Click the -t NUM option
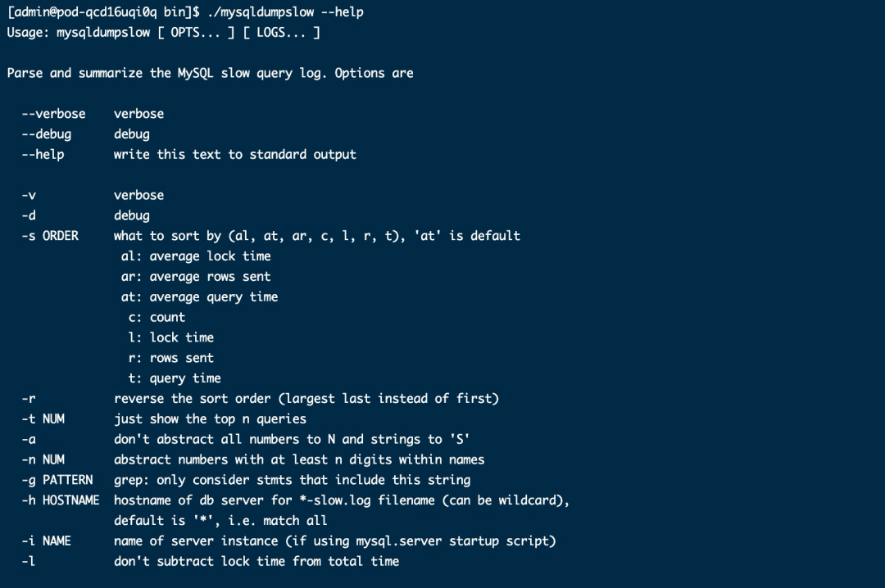Image resolution: width=885 pixels, height=588 pixels. (x=43, y=418)
